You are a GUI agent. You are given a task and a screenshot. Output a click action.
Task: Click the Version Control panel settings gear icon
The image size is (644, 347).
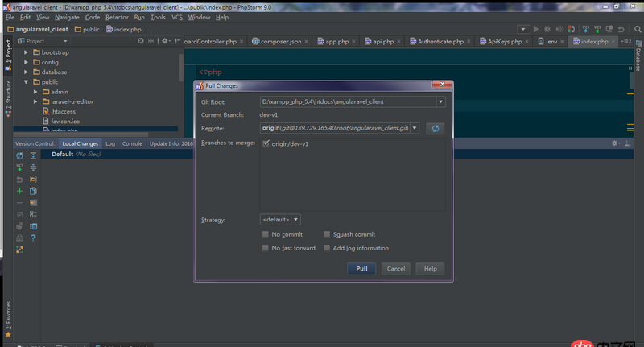[615, 143]
